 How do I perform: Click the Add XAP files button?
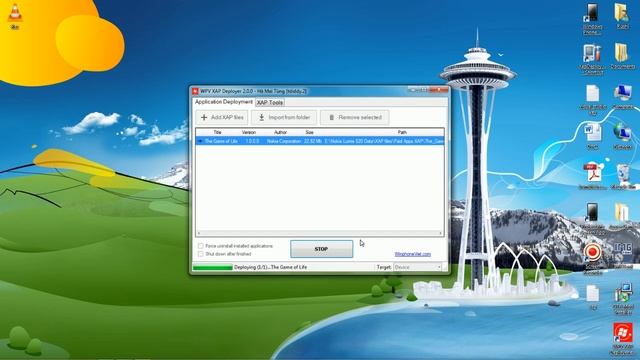point(222,118)
